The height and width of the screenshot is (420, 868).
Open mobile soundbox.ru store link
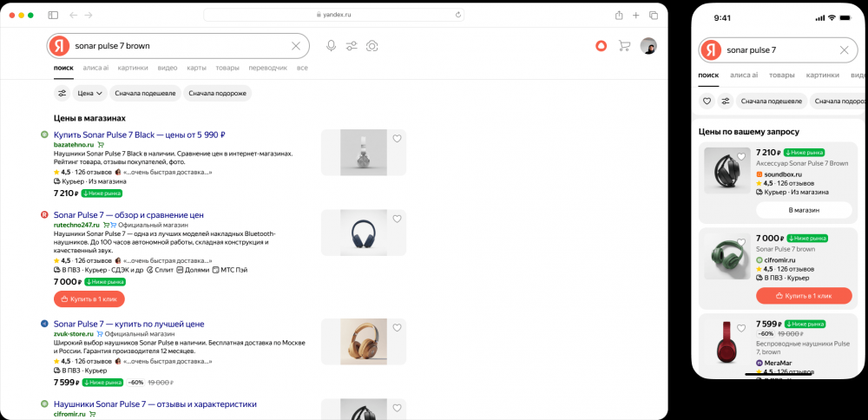tap(779, 174)
